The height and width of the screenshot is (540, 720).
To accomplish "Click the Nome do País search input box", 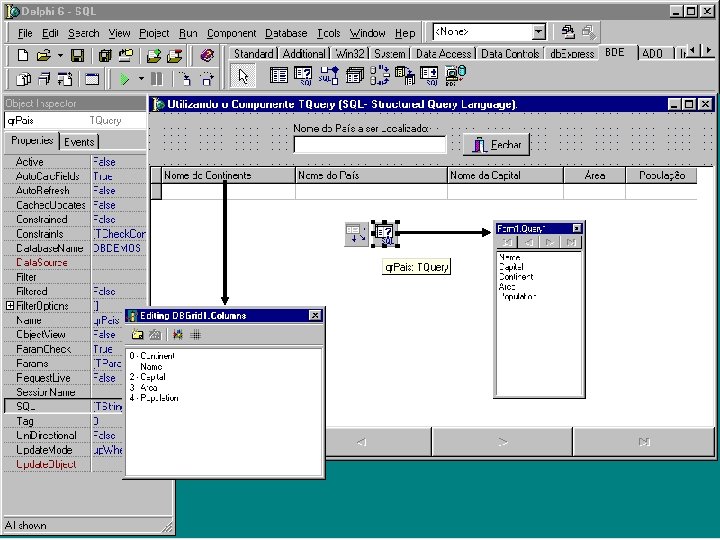I will click(370, 145).
